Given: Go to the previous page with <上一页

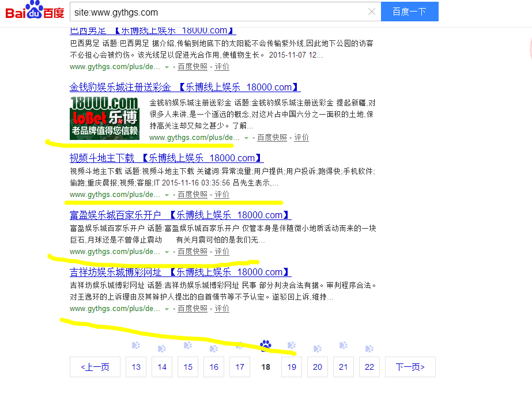Looking at the screenshot, I should coord(95,367).
